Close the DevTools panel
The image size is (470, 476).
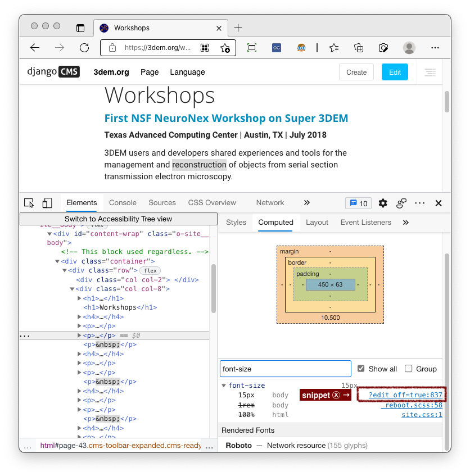438,203
